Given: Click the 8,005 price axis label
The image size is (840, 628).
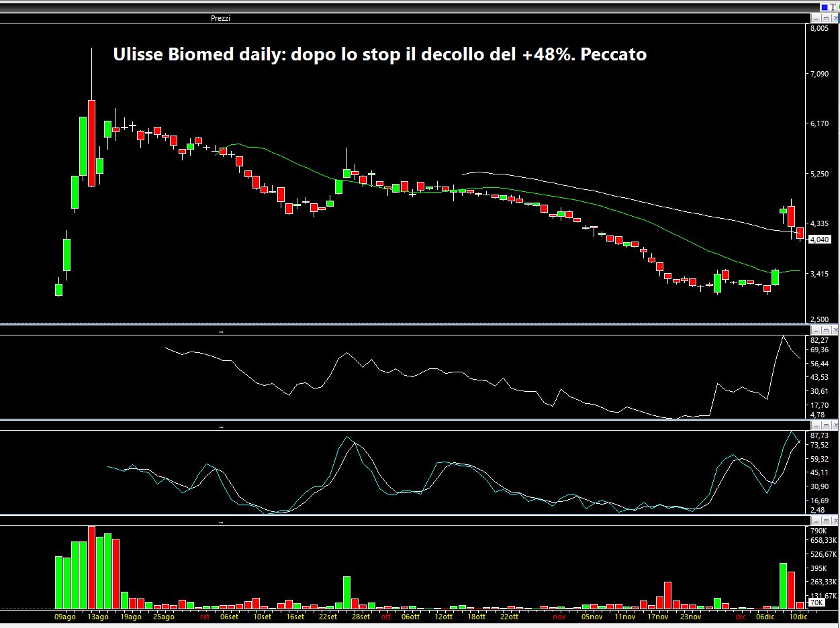Looking at the screenshot, I should click(x=819, y=29).
